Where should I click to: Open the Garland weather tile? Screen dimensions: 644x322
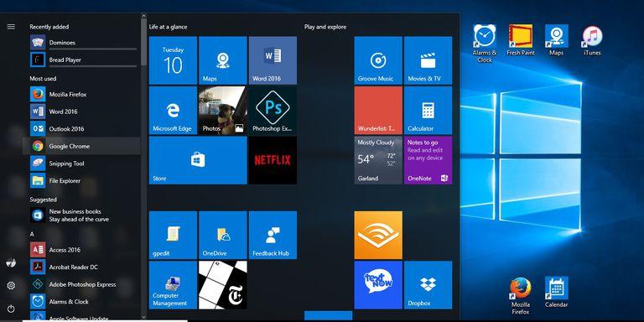click(x=378, y=160)
